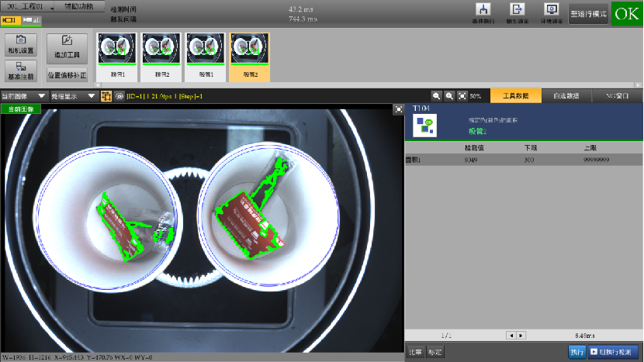Switch to run mode (至运行模式)
This screenshot has width=644, height=362.
[588, 14]
